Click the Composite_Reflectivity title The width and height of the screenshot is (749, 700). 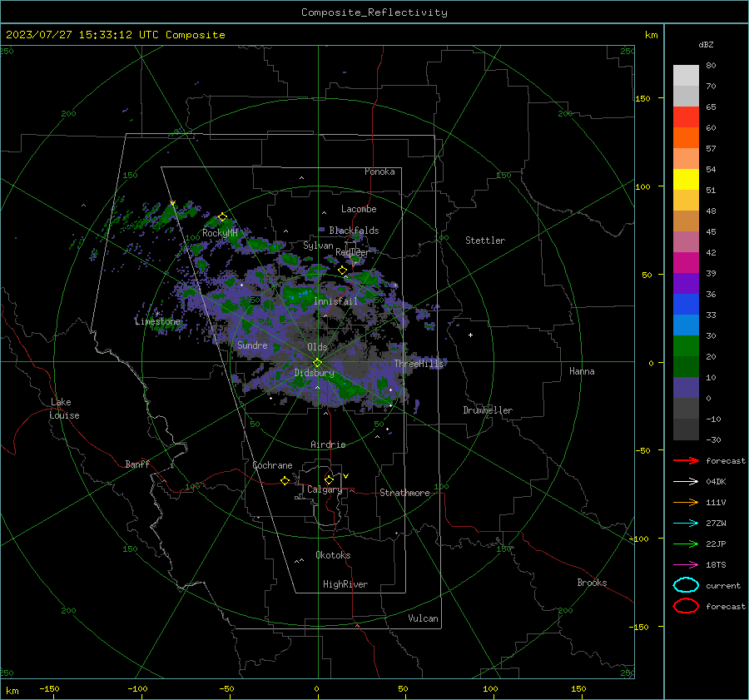374,12
